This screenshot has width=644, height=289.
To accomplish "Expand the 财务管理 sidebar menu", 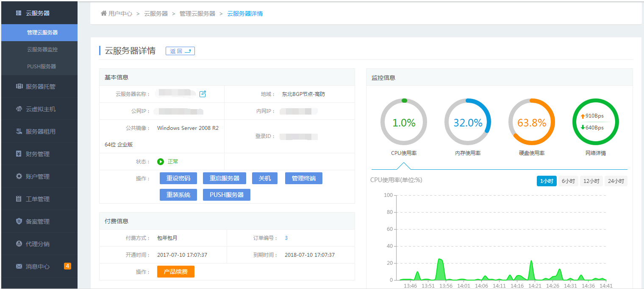I will tap(39, 154).
